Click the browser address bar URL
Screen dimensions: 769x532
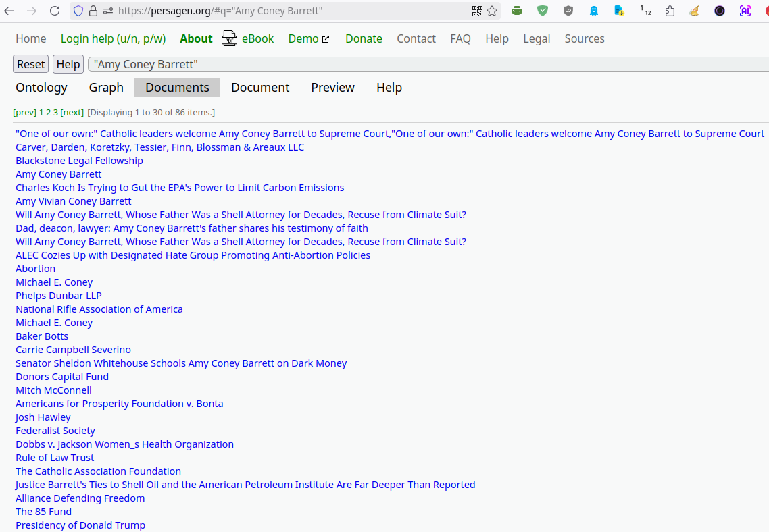[220, 11]
